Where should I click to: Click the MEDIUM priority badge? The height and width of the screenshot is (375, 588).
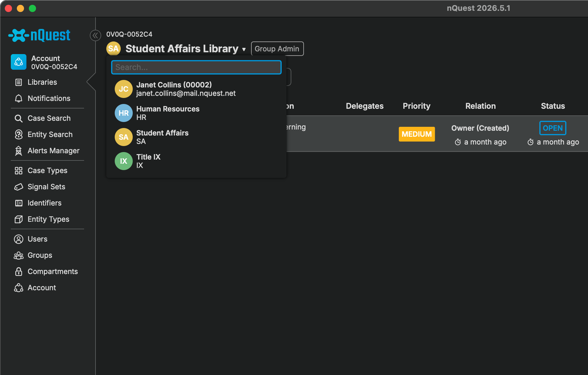417,134
